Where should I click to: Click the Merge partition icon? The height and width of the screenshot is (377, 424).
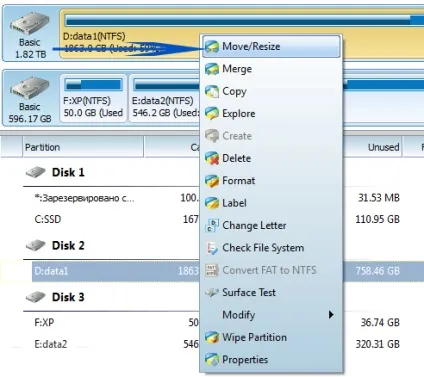click(x=212, y=69)
